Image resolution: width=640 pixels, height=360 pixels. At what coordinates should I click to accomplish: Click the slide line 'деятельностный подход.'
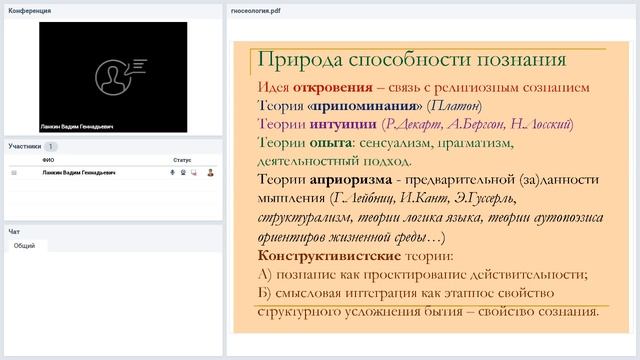click(334, 161)
